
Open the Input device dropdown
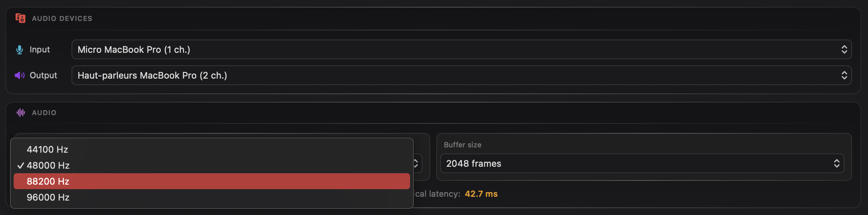(461, 50)
